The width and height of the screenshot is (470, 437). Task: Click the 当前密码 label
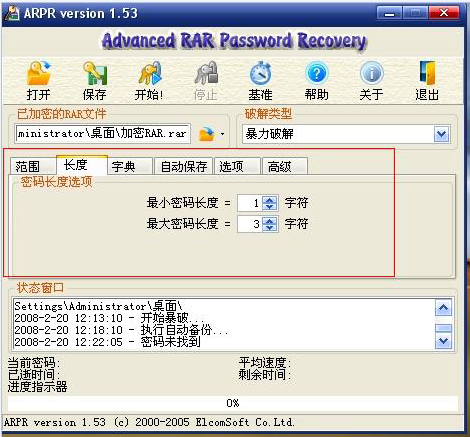pyautogui.click(x=34, y=363)
